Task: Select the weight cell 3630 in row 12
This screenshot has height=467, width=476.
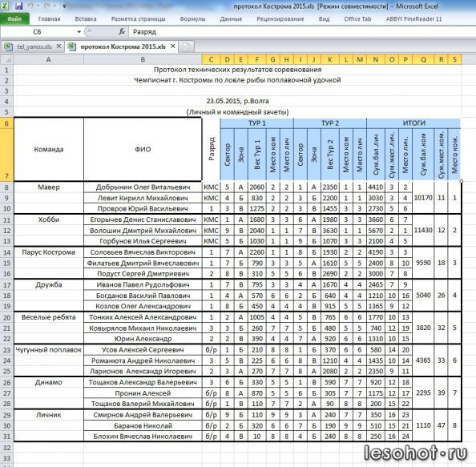Action: 329,231
